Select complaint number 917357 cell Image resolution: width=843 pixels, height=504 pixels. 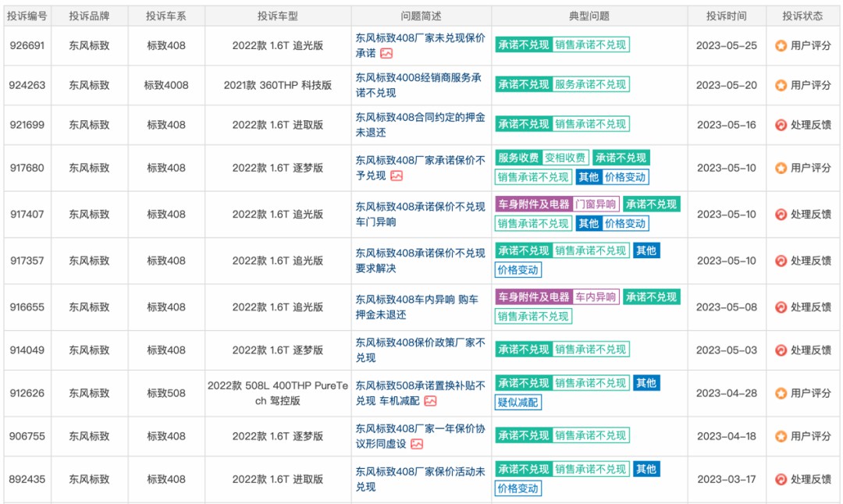coord(27,261)
